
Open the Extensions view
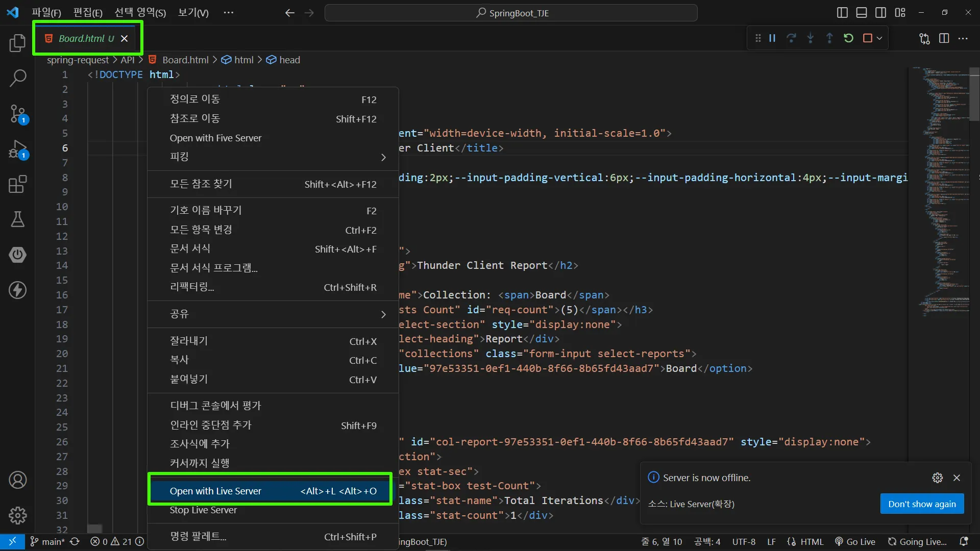(x=17, y=184)
